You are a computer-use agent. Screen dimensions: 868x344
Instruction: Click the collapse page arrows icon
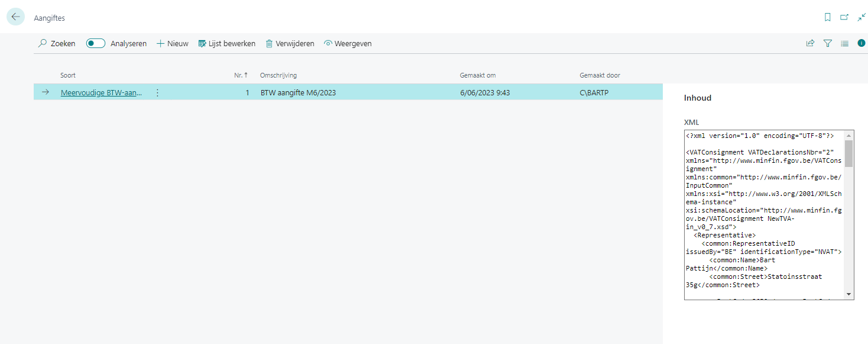click(861, 17)
